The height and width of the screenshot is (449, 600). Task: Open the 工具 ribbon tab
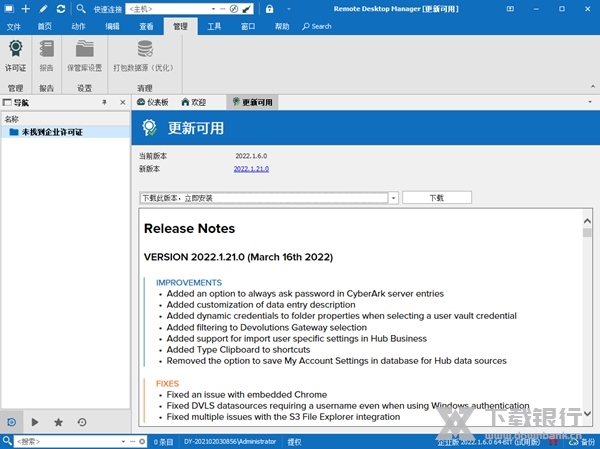point(214,26)
